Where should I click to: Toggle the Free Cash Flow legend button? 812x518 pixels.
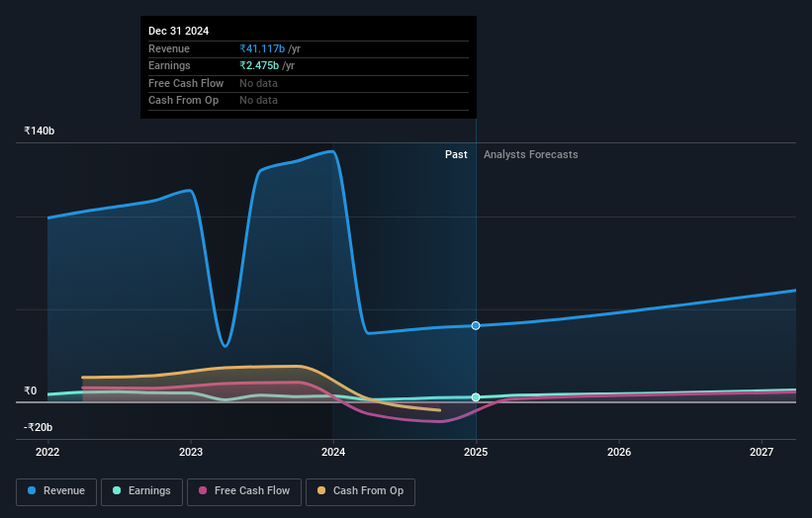tap(244, 491)
